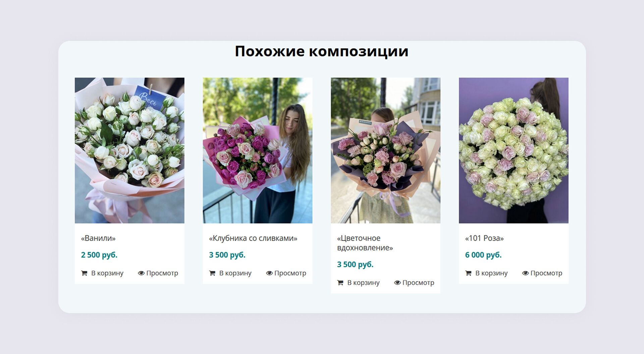Select Просмотр text under «Цветочное вдохновение»
The width and height of the screenshot is (644, 354).
418,283
